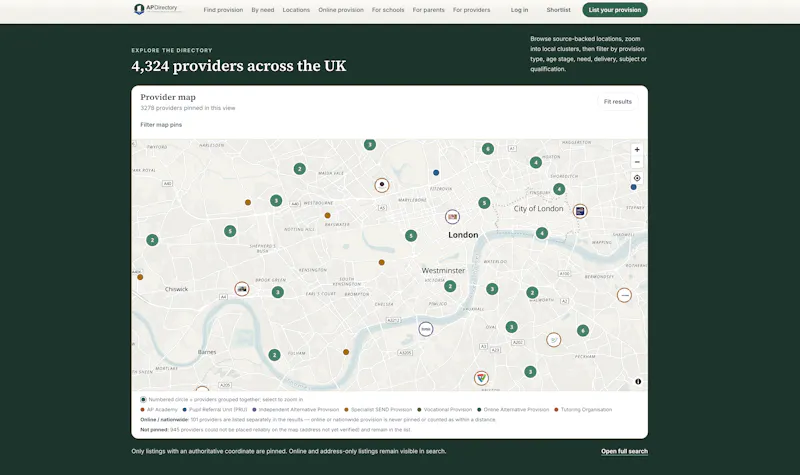Select cluster 2 near Maida Vale
Viewport: 800px width, 475px height.
(x=299, y=169)
